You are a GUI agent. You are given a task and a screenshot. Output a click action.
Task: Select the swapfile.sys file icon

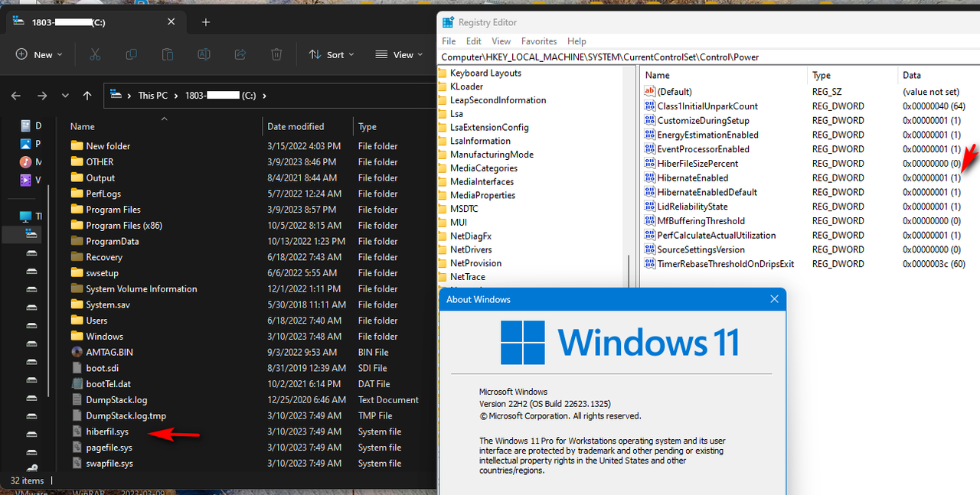coord(77,463)
